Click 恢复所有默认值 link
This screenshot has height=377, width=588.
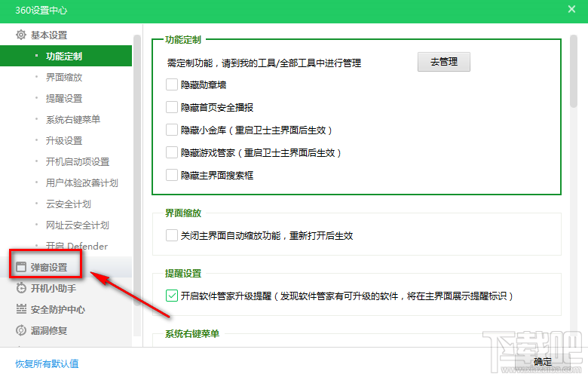(x=47, y=363)
